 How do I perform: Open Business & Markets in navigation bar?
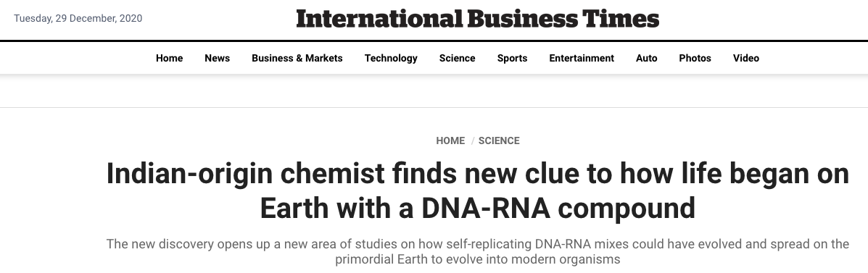pos(297,58)
